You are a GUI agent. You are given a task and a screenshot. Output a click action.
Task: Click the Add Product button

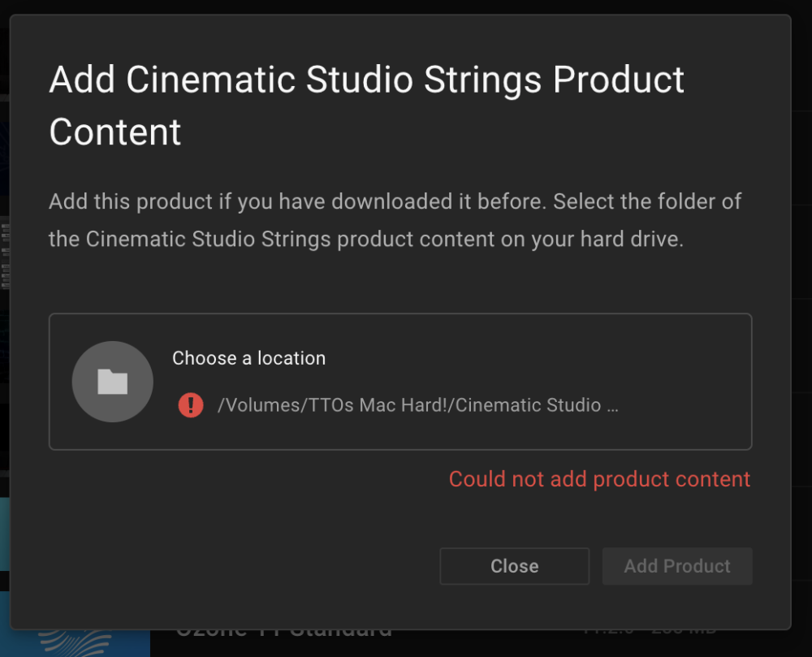pos(677,566)
